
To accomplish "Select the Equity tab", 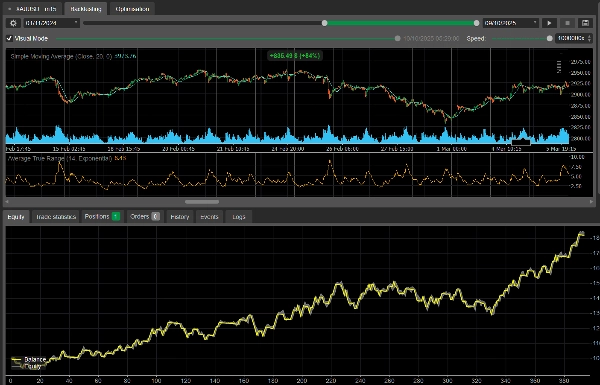I will (16, 217).
